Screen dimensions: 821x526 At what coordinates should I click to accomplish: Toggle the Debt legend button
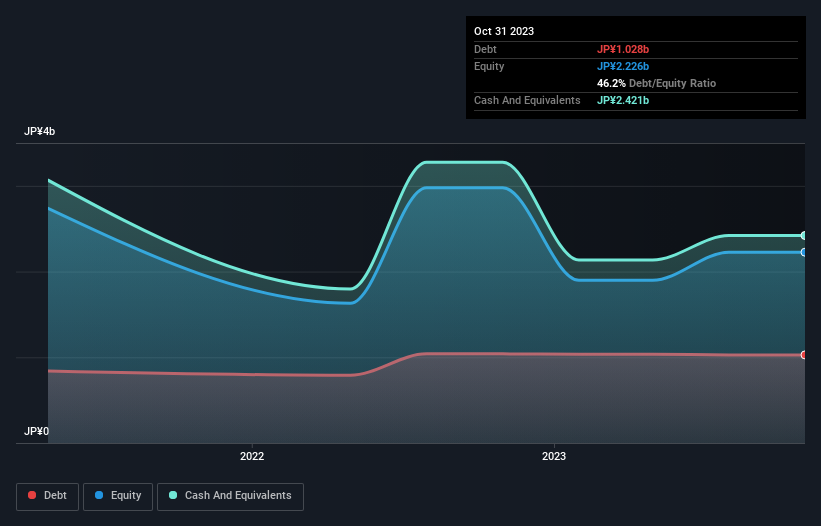pyautogui.click(x=48, y=496)
